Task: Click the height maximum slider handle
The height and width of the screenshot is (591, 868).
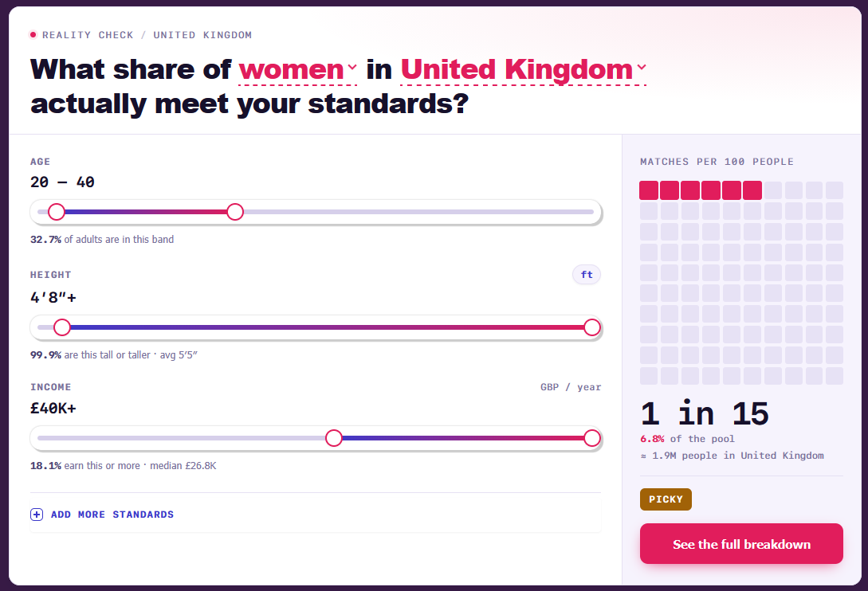Action: (592, 327)
